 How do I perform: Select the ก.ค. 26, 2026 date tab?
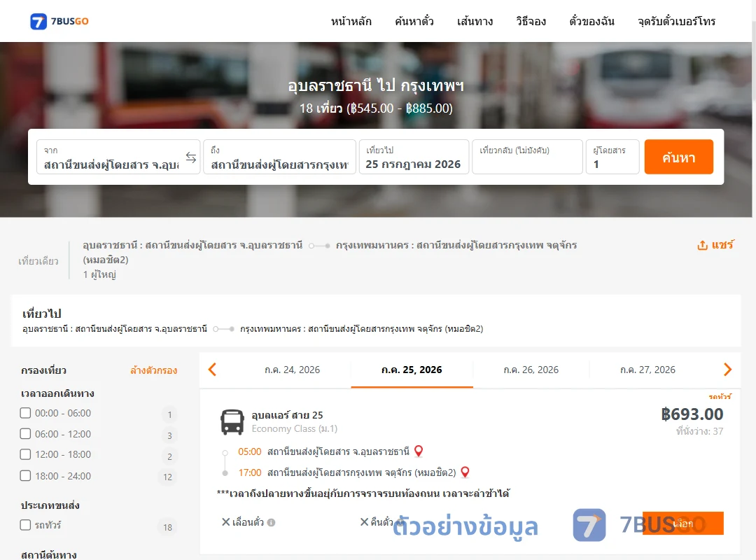[531, 370]
